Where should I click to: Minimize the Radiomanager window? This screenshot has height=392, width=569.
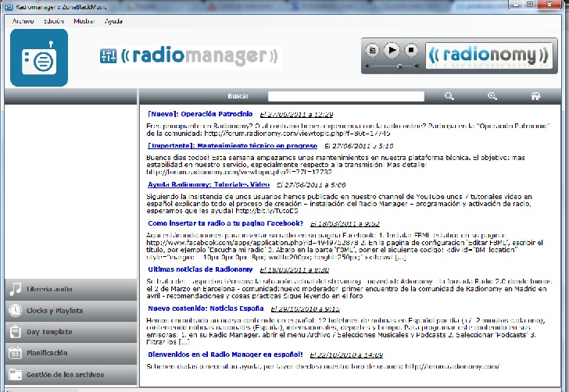click(x=516, y=5)
